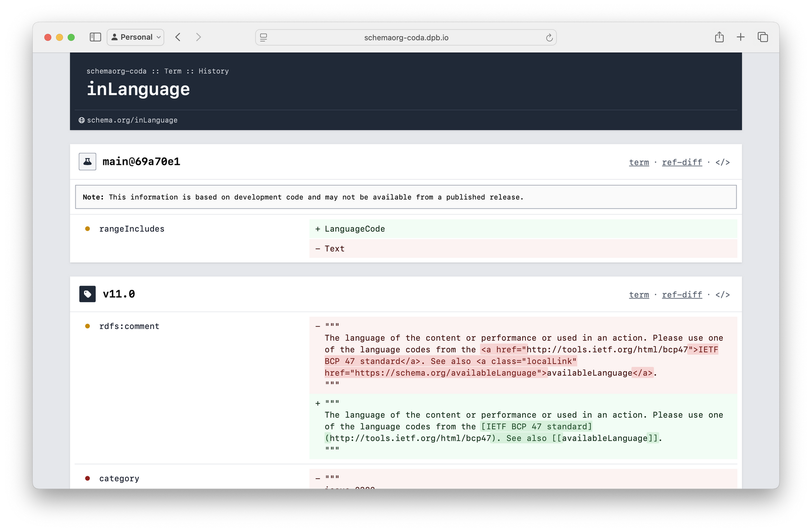Select the tag icon next to v11.0

(x=87, y=294)
